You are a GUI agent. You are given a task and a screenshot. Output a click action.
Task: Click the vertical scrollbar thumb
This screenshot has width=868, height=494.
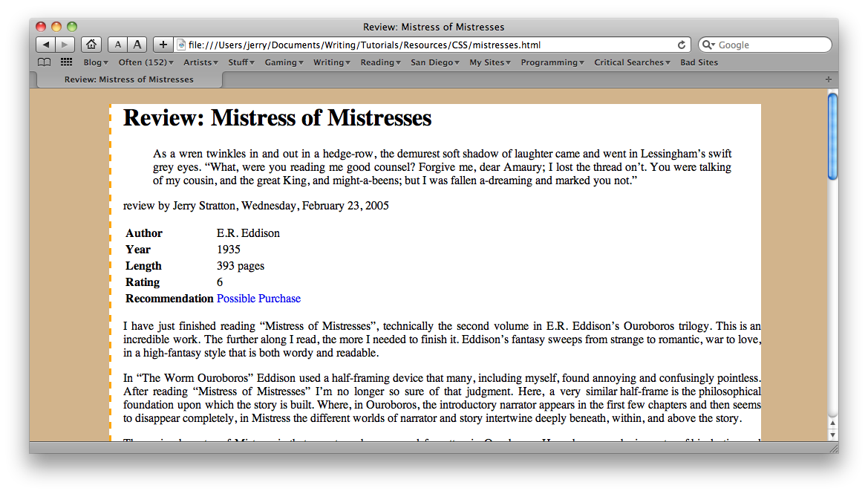click(832, 136)
